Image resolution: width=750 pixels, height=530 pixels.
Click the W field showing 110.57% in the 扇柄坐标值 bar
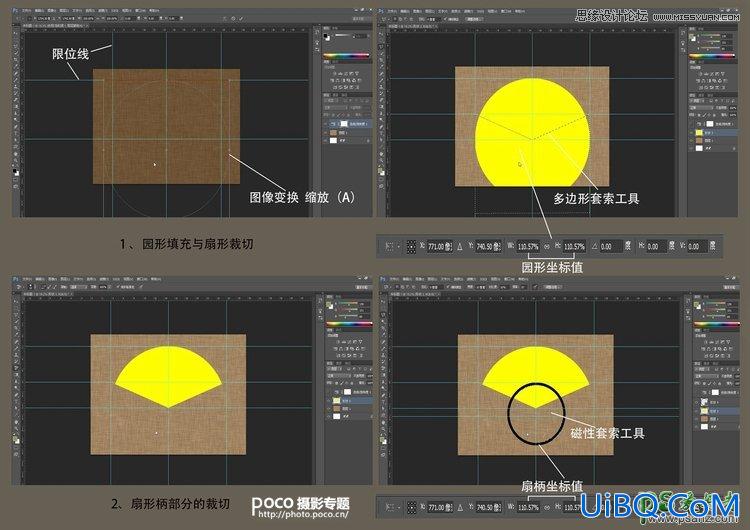528,507
